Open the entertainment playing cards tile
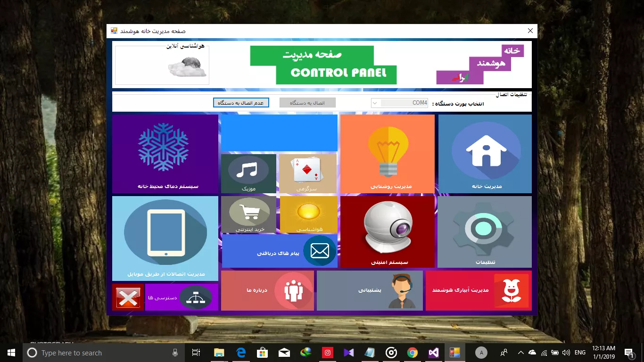644x362 pixels. coord(307,173)
